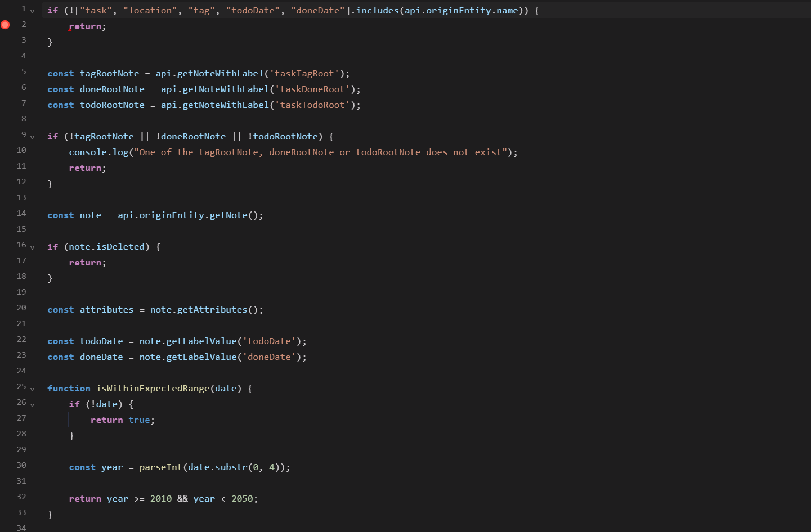Click the true keyword on line 27
This screenshot has width=811, height=532.
(139, 420)
